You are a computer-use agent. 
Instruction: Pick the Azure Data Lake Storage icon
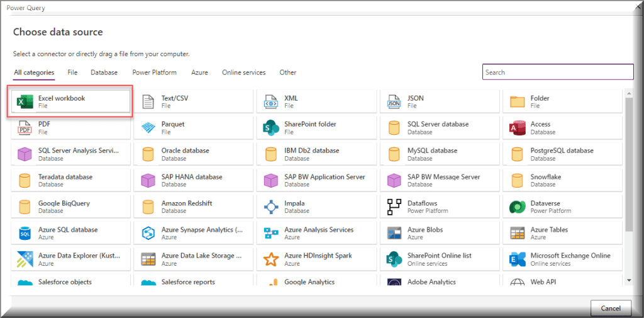point(148,259)
